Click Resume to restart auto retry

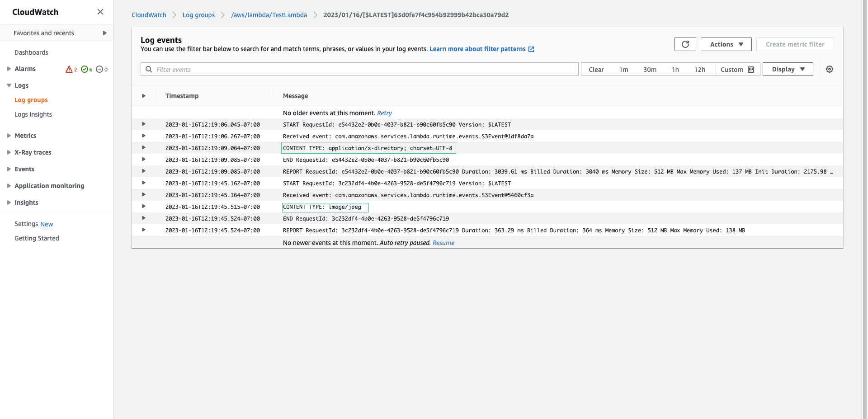[443, 243]
